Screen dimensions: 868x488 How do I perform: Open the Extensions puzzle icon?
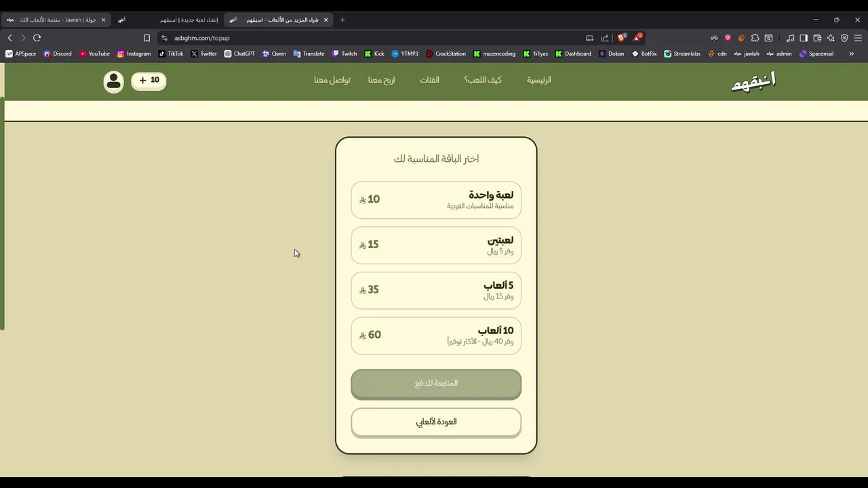coord(755,38)
